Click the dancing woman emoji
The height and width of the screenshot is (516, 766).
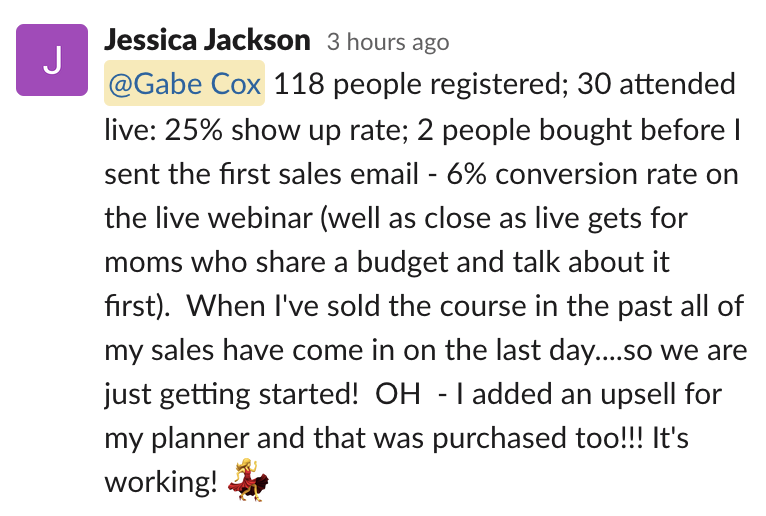[x=249, y=479]
